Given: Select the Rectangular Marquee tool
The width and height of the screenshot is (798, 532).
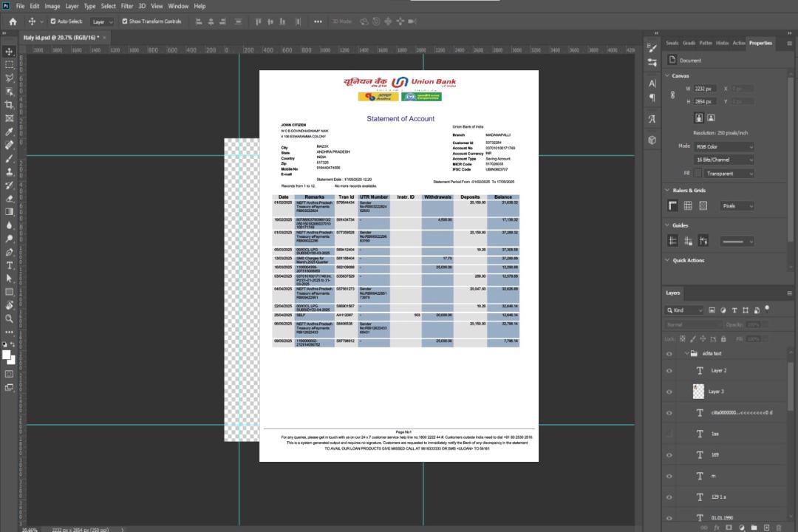Looking at the screenshot, I should 9,65.
